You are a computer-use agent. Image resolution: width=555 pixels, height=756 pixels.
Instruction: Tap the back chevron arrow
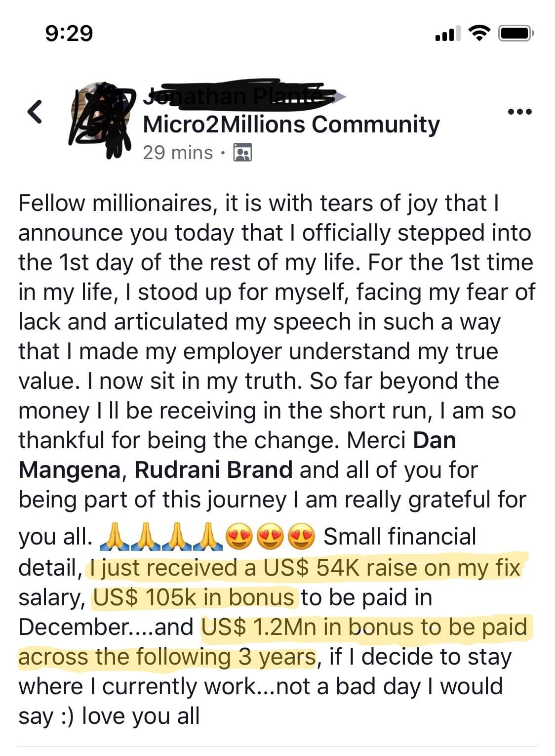(35, 112)
